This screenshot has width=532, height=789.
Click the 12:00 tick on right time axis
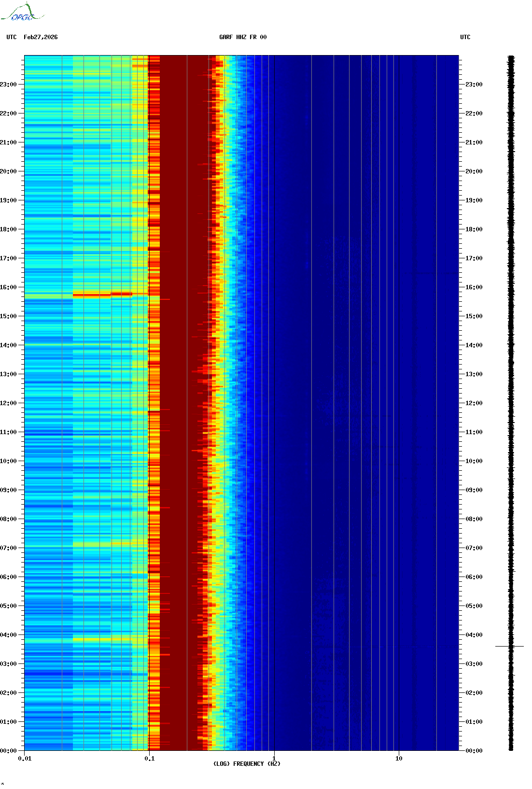474,403
